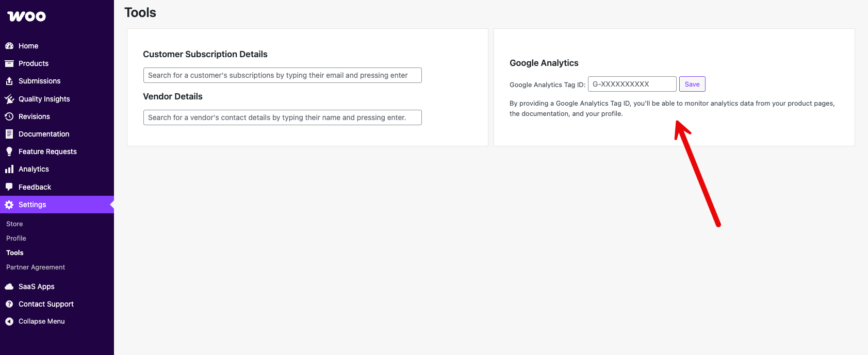Open the Partner Agreement submenu link
The width and height of the screenshot is (868, 355).
[36, 267]
